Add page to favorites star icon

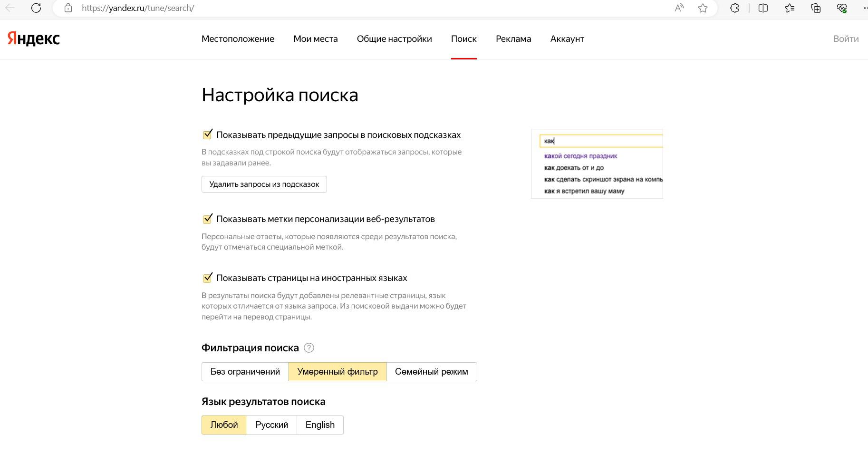click(x=703, y=8)
